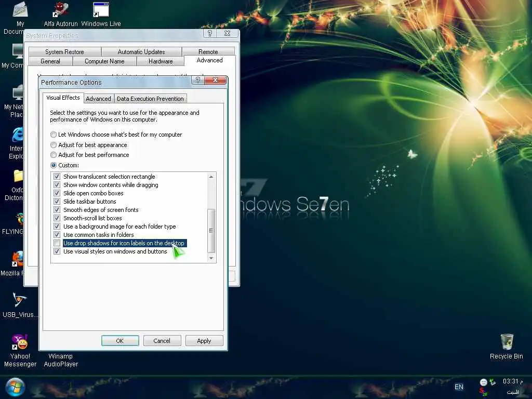The image size is (532, 399).
Task: Open the Remote tab in System Properties
Action: (x=208, y=52)
